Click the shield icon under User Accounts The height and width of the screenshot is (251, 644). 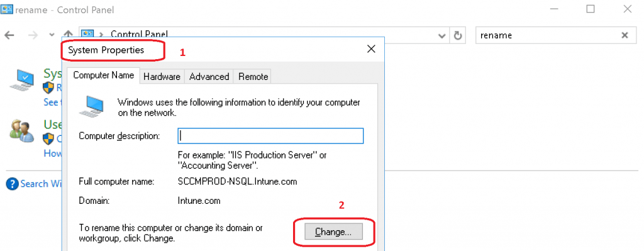click(48, 138)
